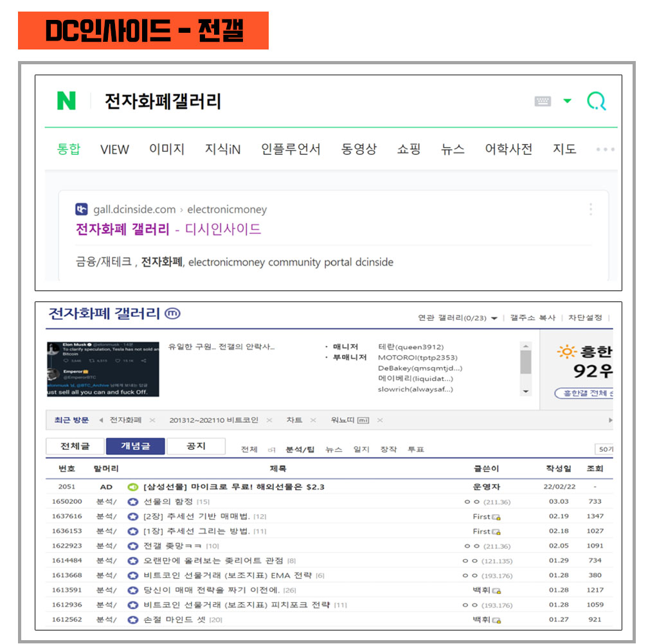Click the search field containing 전자화폐갤러리
The image size is (648, 644).
163,101
